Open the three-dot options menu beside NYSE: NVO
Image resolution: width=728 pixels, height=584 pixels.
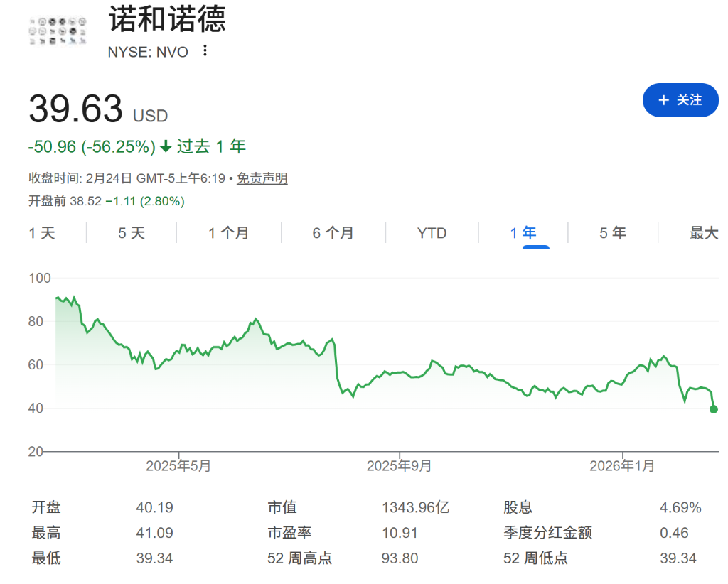(x=203, y=51)
